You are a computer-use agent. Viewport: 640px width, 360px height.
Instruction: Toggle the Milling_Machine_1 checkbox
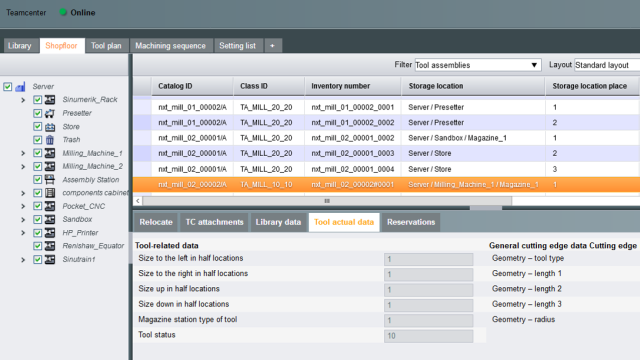(x=38, y=153)
